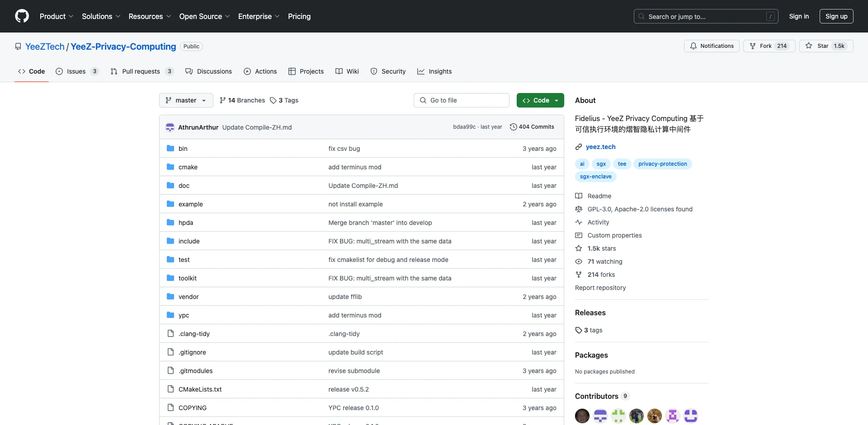
Task: Switch to the Security tab
Action: pyautogui.click(x=388, y=71)
